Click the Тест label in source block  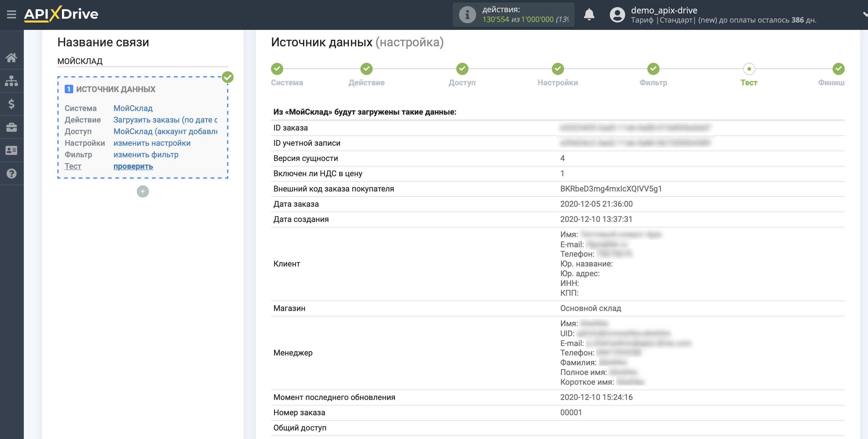73,166
